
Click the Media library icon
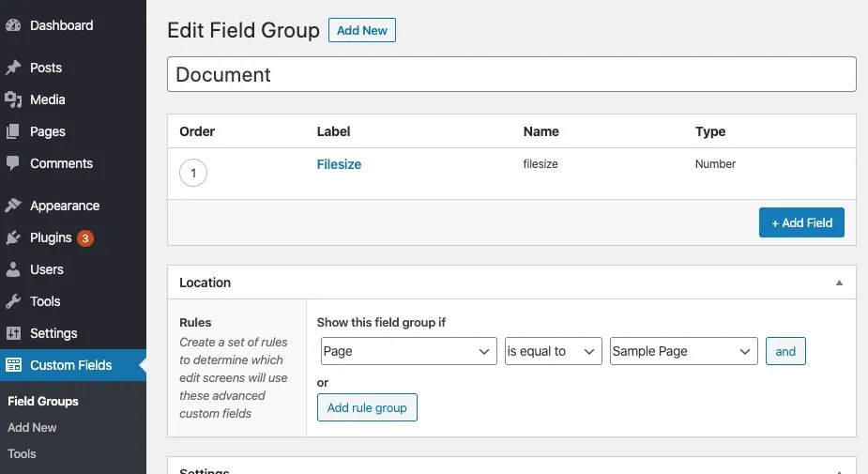pos(13,99)
